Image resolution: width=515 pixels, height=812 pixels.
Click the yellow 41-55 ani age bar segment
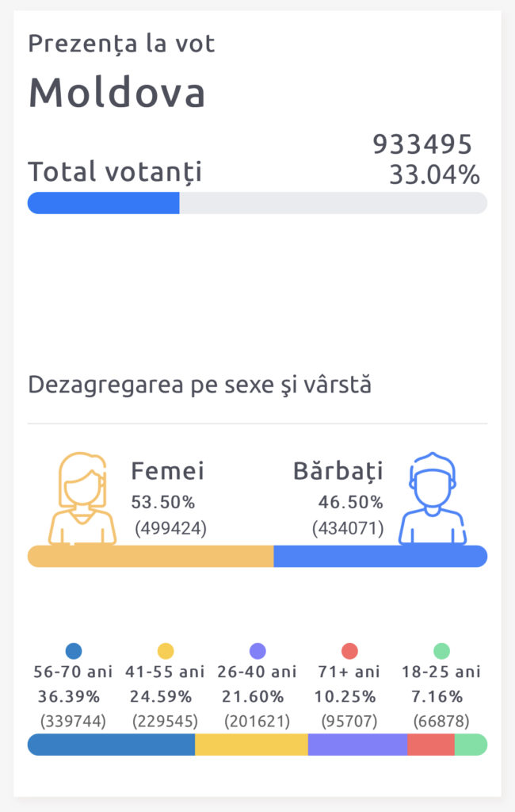point(251,745)
